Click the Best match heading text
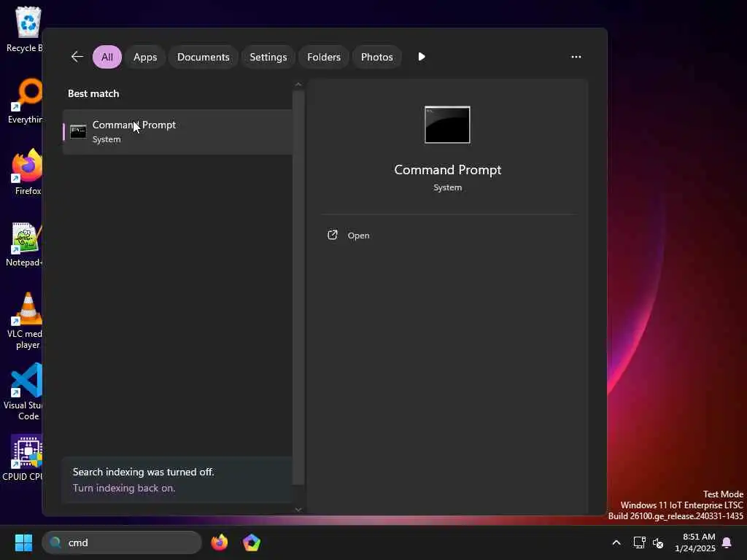747x560 pixels. [93, 93]
